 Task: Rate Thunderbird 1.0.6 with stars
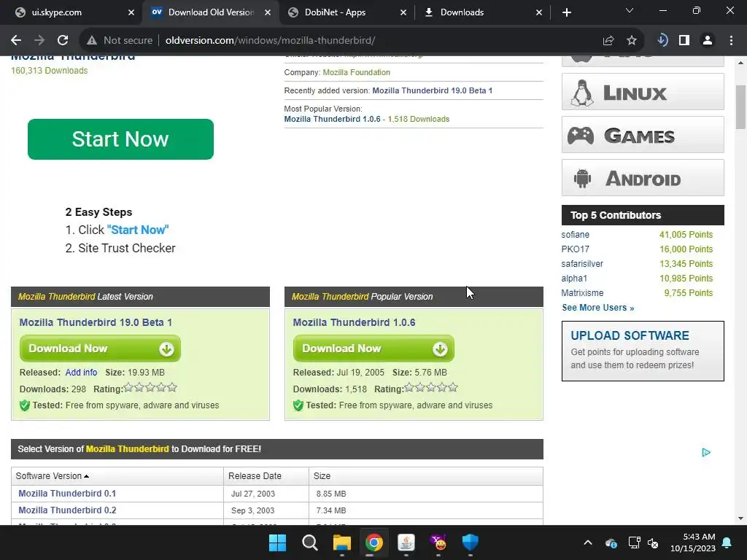(x=431, y=388)
